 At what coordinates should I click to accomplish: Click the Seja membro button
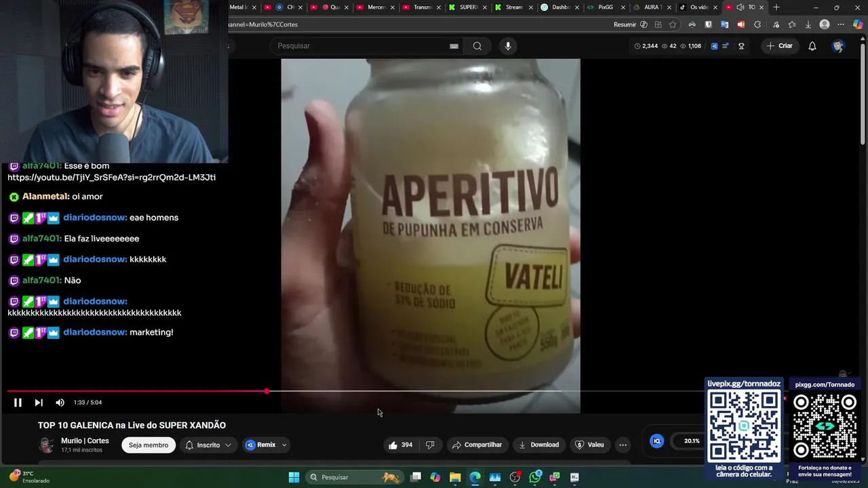(x=149, y=445)
